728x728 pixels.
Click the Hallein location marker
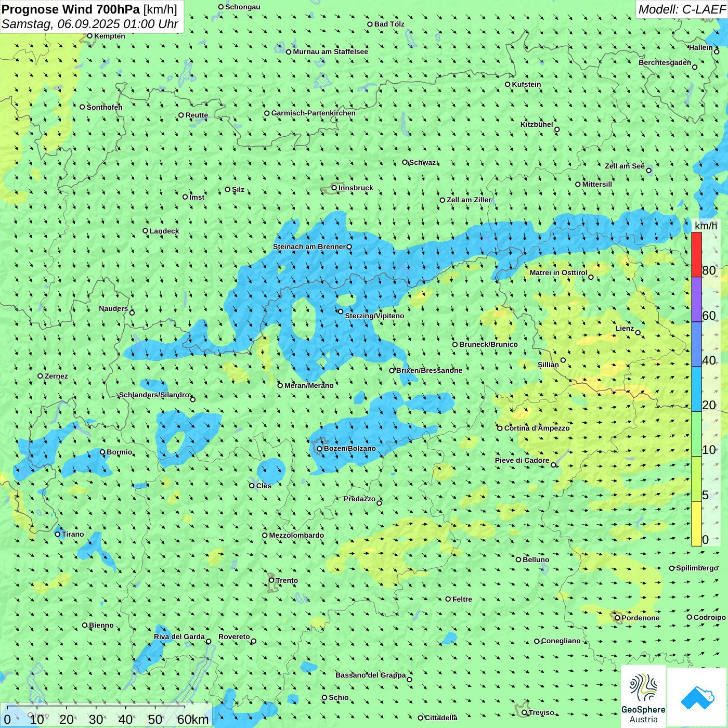pyautogui.click(x=717, y=51)
